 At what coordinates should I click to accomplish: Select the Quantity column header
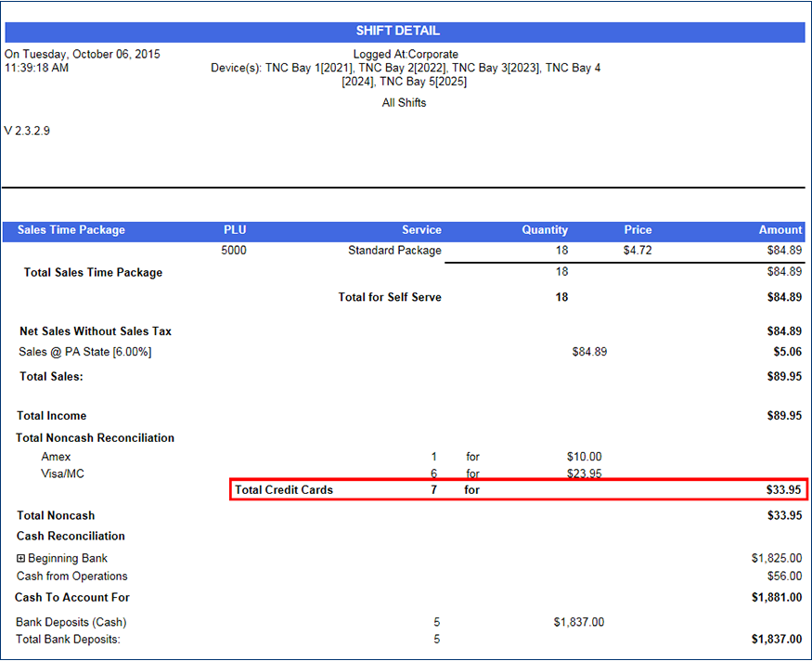coord(545,230)
